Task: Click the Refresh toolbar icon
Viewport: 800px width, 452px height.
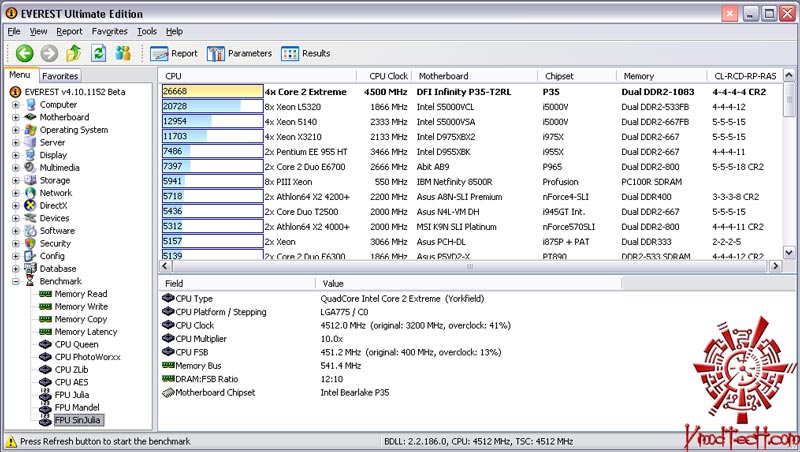Action: tap(99, 53)
